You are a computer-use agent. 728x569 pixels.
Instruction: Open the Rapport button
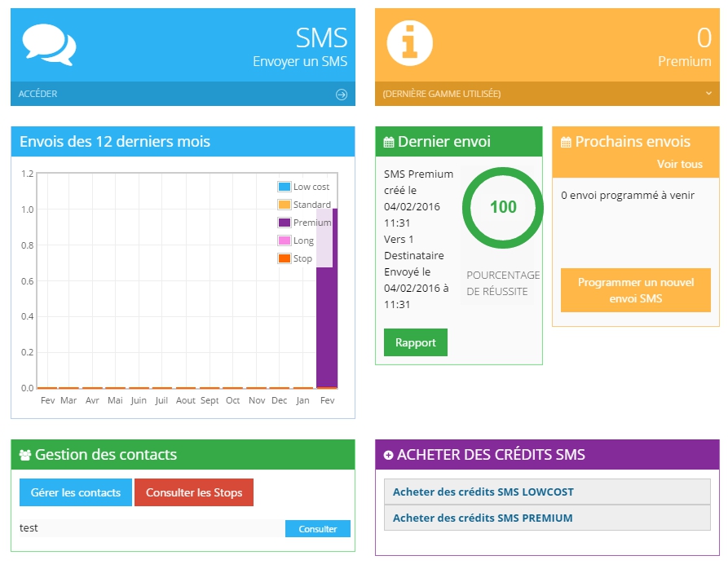[x=416, y=342]
